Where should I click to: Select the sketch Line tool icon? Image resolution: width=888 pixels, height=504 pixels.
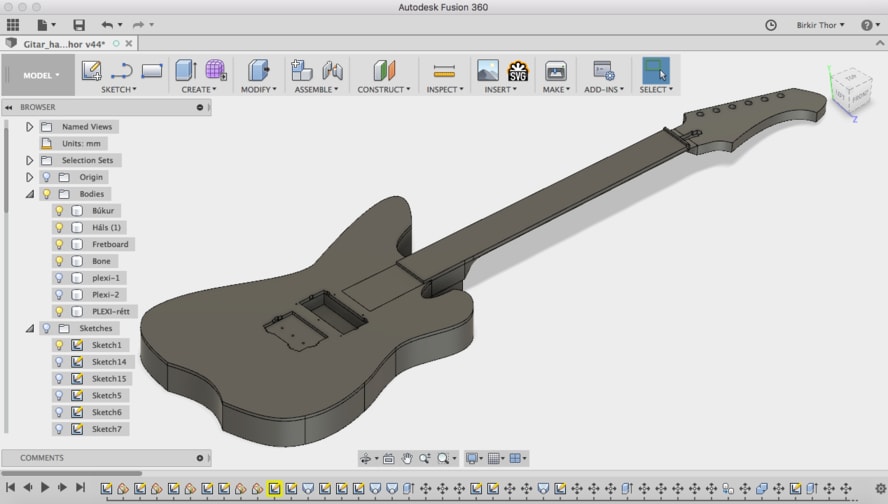coord(121,71)
